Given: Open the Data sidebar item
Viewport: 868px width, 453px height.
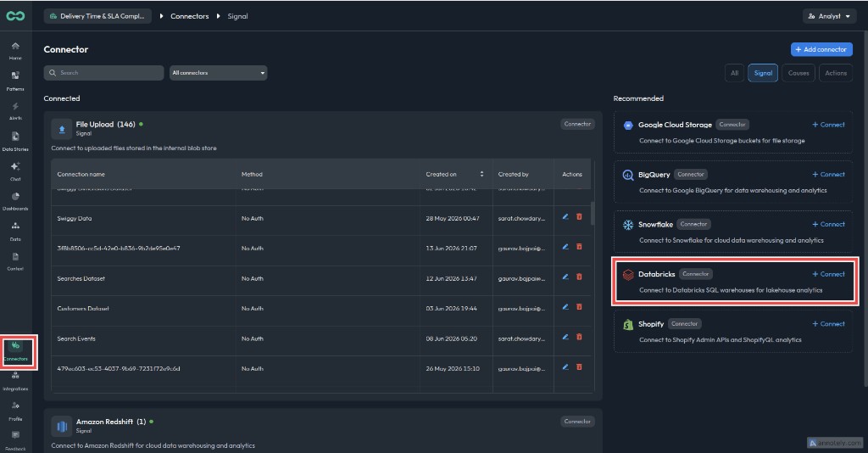Looking at the screenshot, I should pos(15,232).
